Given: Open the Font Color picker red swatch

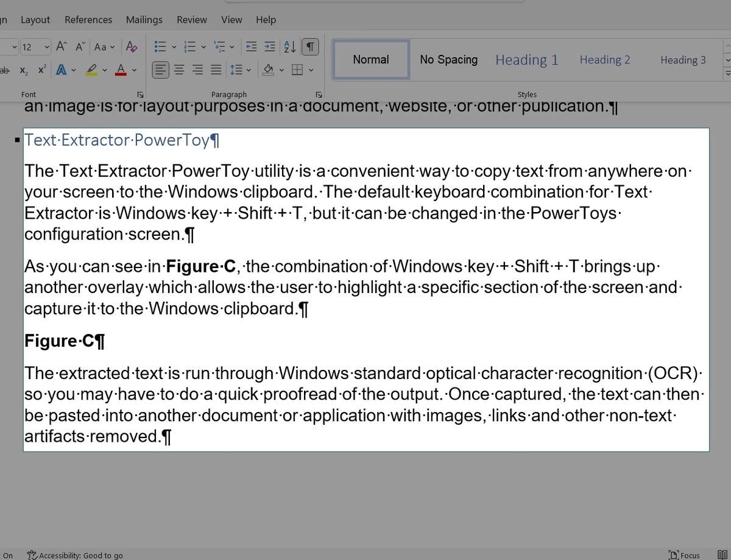Looking at the screenshot, I should pos(120,69).
